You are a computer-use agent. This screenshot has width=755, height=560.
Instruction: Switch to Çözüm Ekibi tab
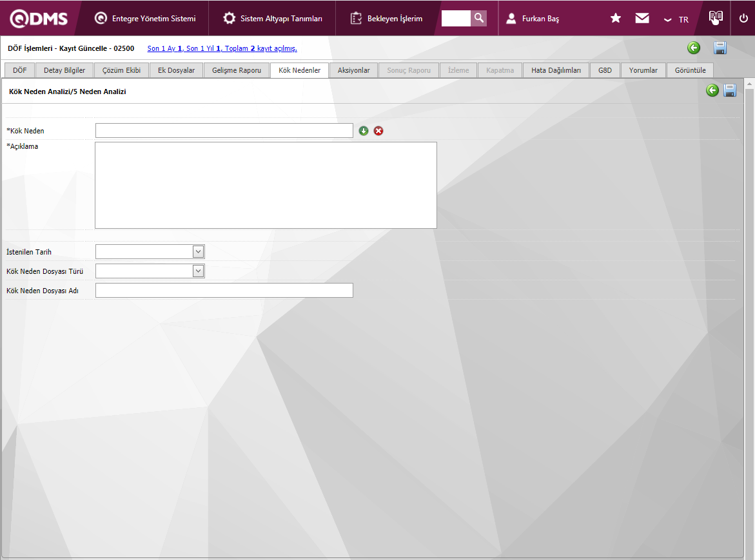coord(121,70)
